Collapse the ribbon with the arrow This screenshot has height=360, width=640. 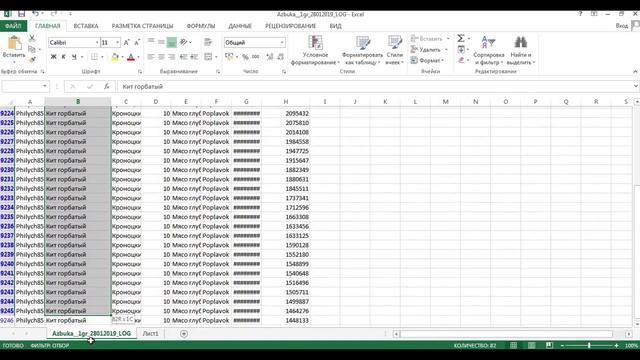click(635, 71)
